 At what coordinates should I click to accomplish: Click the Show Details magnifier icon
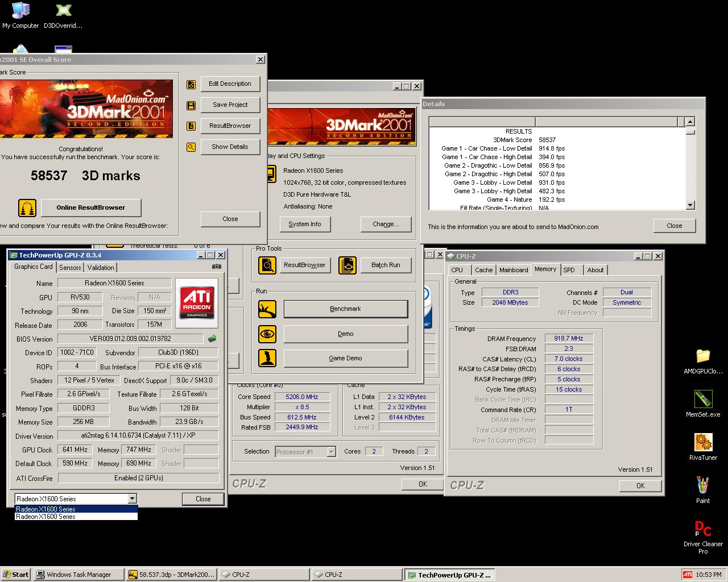(x=191, y=147)
